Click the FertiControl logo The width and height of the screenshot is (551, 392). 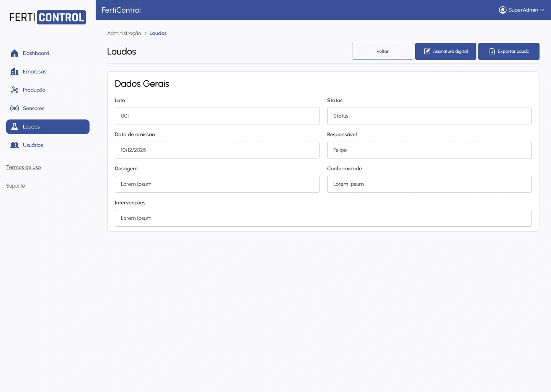coord(47,17)
